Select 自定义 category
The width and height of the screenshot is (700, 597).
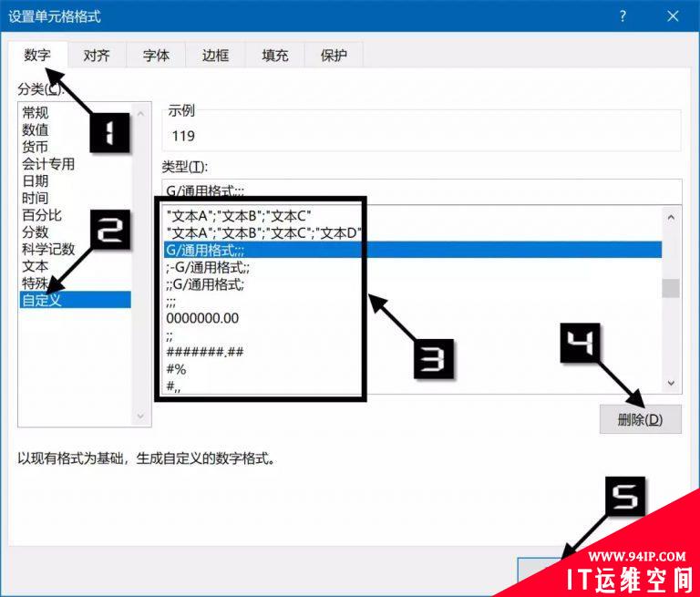(75, 300)
